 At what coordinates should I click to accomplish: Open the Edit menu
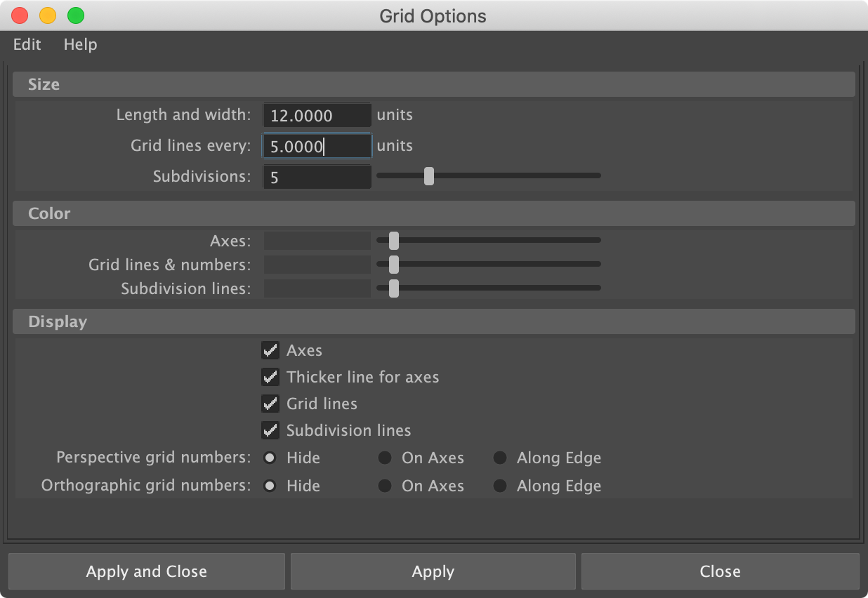27,45
